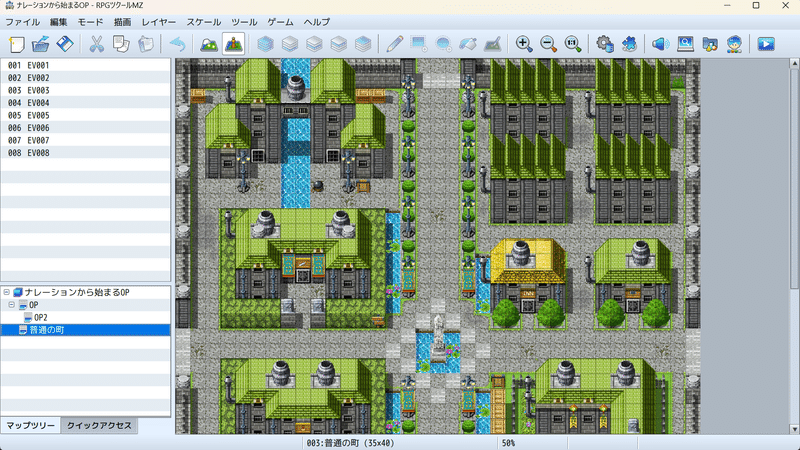This screenshot has width=800, height=450.
Task: Click the Copy toolbar icon
Action: (x=121, y=44)
